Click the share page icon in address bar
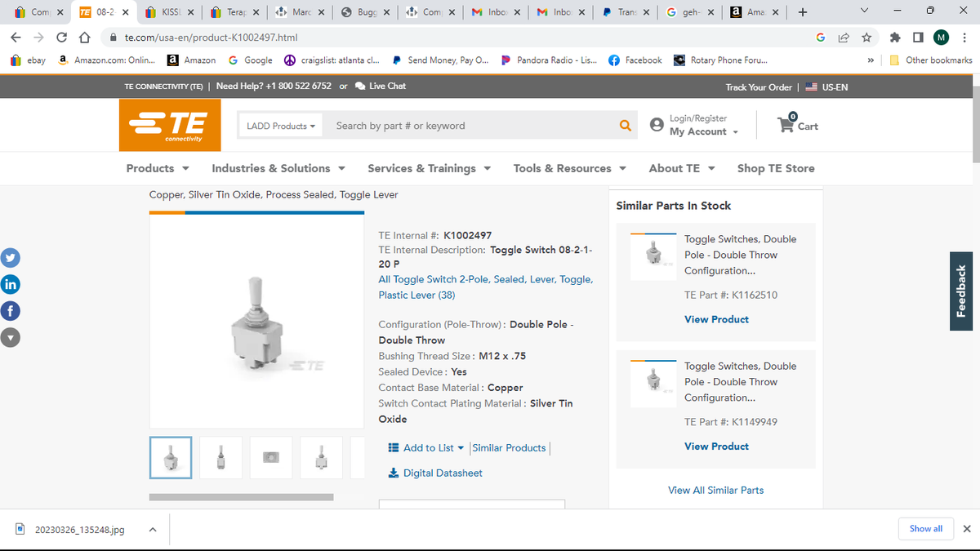The image size is (980, 551). 844,38
